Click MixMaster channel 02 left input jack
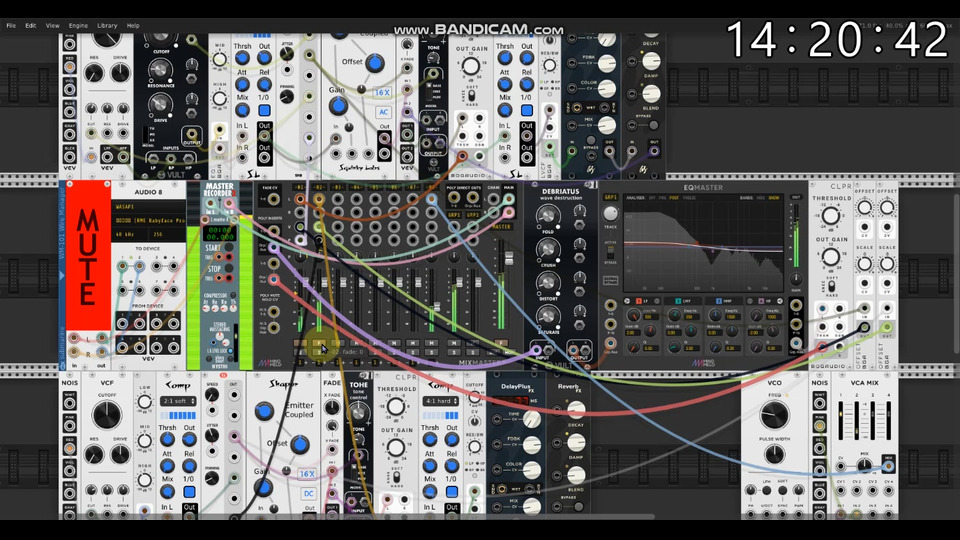The image size is (960, 540). (x=319, y=200)
